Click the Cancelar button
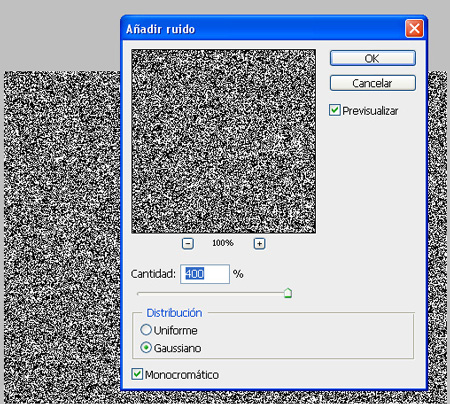Viewport: 450px width, 404px height. tap(373, 83)
